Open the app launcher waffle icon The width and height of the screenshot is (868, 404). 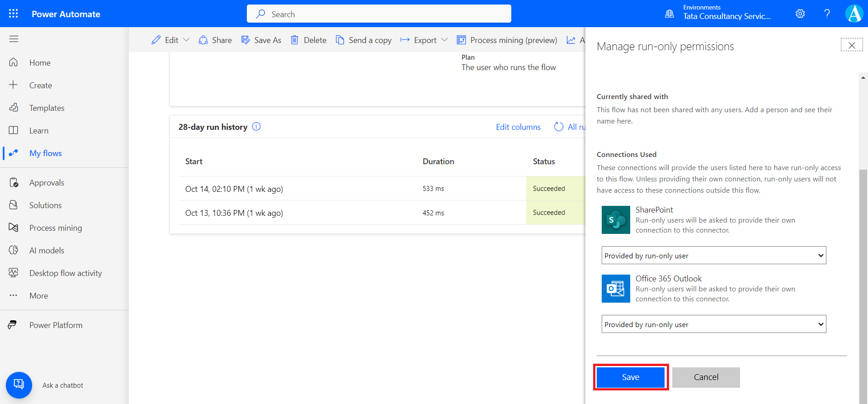14,14
